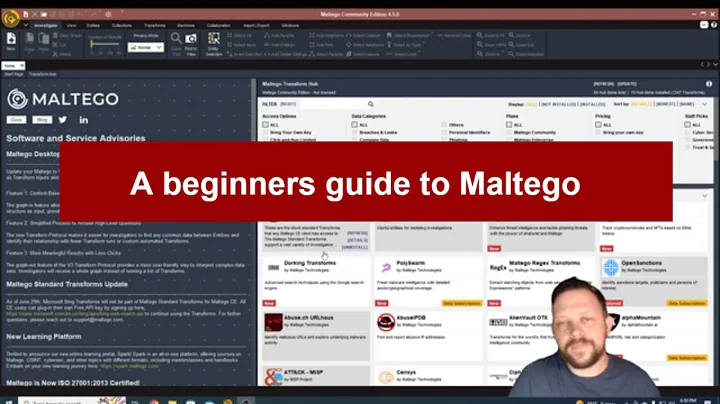Viewport: 720px width, 404px height.
Task: Switch to the Transform Hub tab
Action: 43,74
